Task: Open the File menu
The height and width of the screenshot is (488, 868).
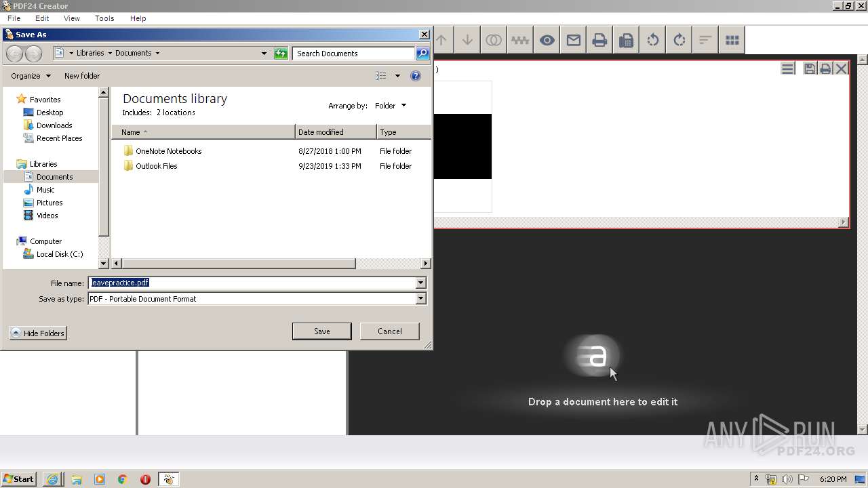Action: pyautogui.click(x=14, y=18)
